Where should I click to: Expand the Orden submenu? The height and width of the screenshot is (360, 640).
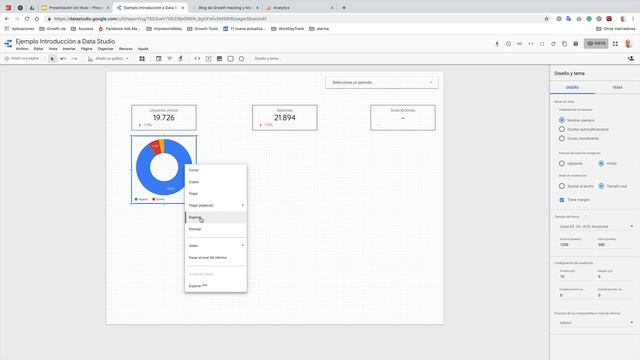click(216, 246)
